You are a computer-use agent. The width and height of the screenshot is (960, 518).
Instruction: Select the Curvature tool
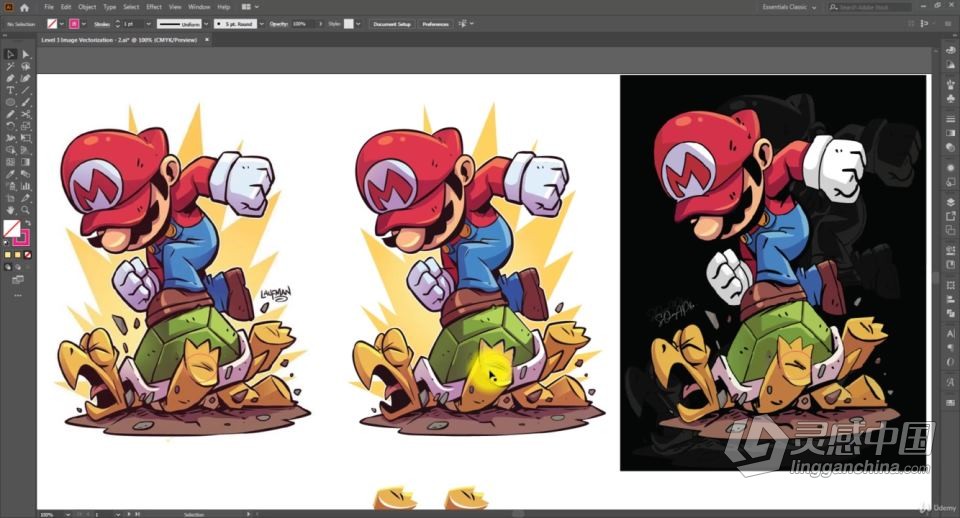[x=26, y=78]
